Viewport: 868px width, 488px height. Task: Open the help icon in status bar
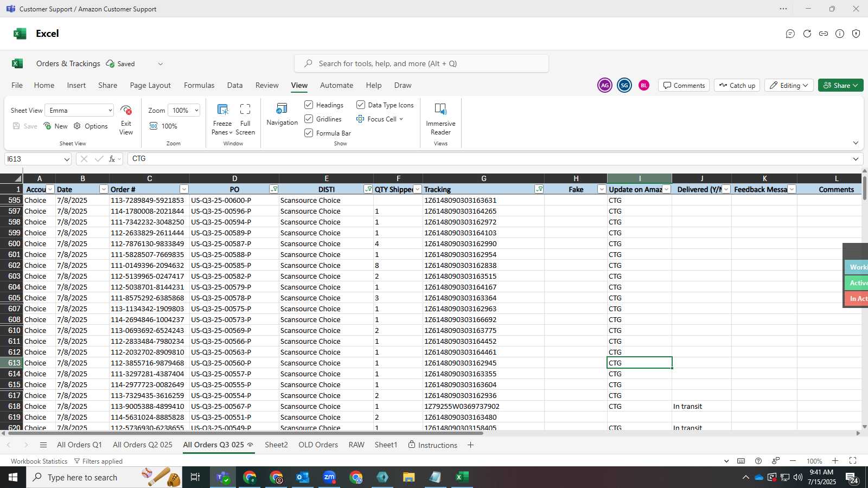tap(758, 461)
